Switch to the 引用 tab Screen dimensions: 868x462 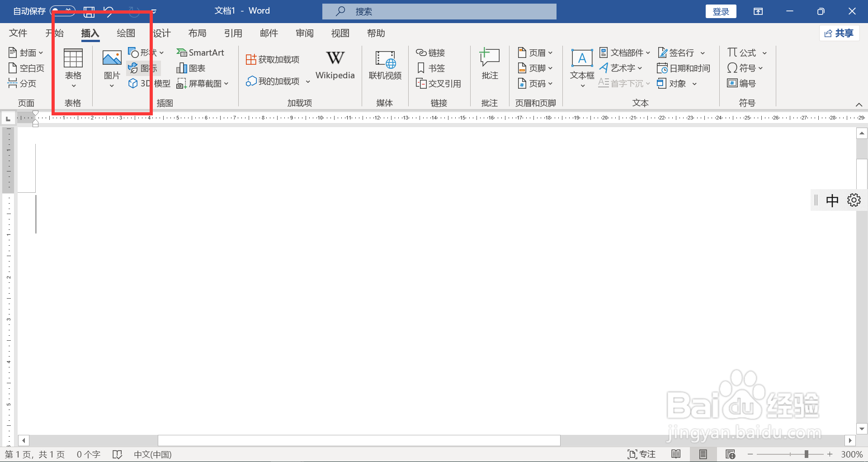(x=233, y=33)
